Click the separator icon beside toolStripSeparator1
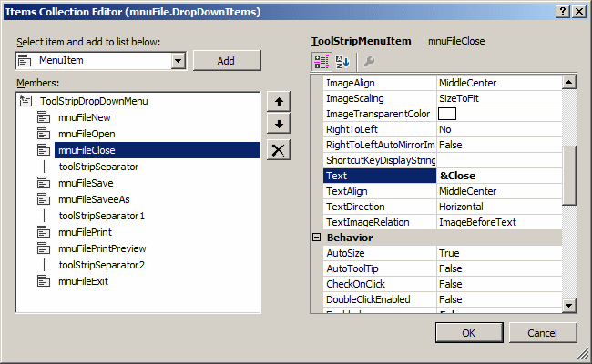This screenshot has height=364, width=592. click(x=45, y=216)
